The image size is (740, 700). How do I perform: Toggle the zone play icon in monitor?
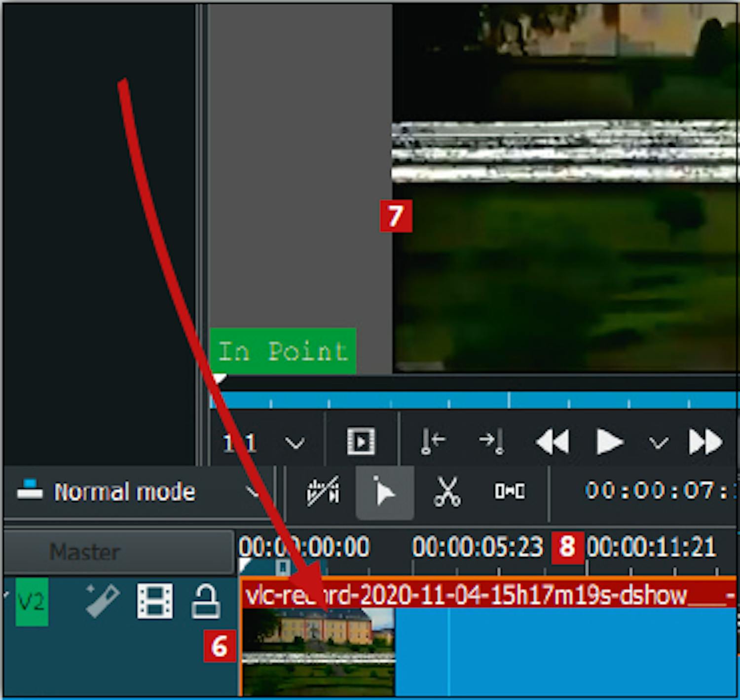tap(361, 441)
